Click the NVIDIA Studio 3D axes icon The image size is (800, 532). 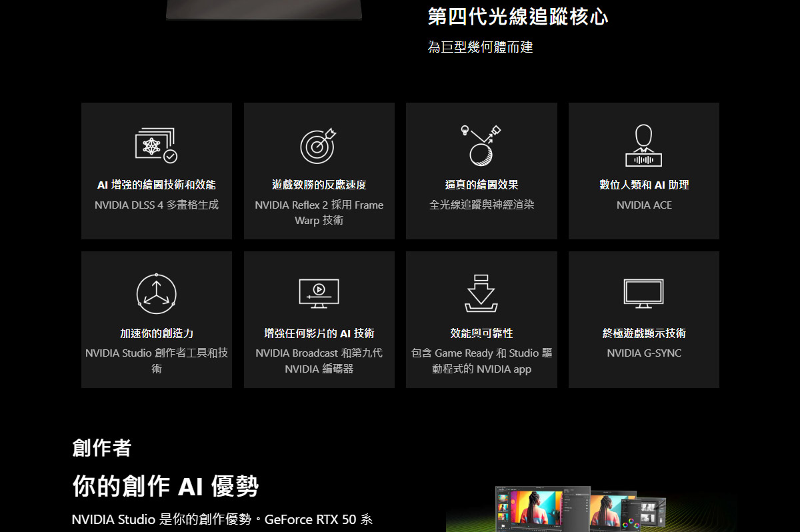[x=157, y=293]
